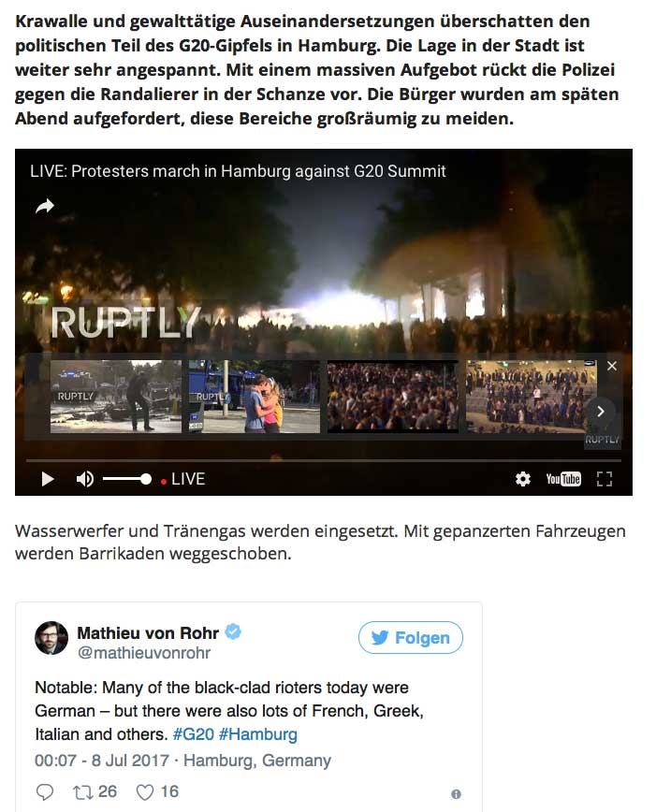
Task: Select thumbnail of kissing couple
Action: click(x=254, y=397)
